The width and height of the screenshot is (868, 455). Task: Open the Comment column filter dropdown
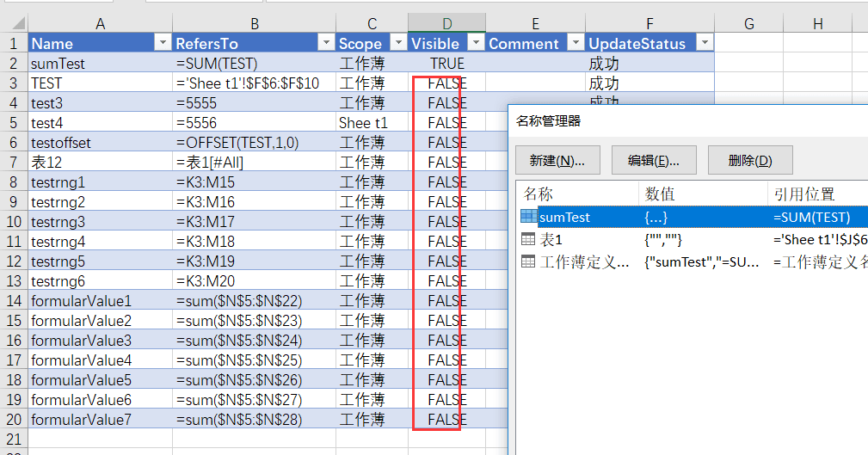(x=576, y=43)
